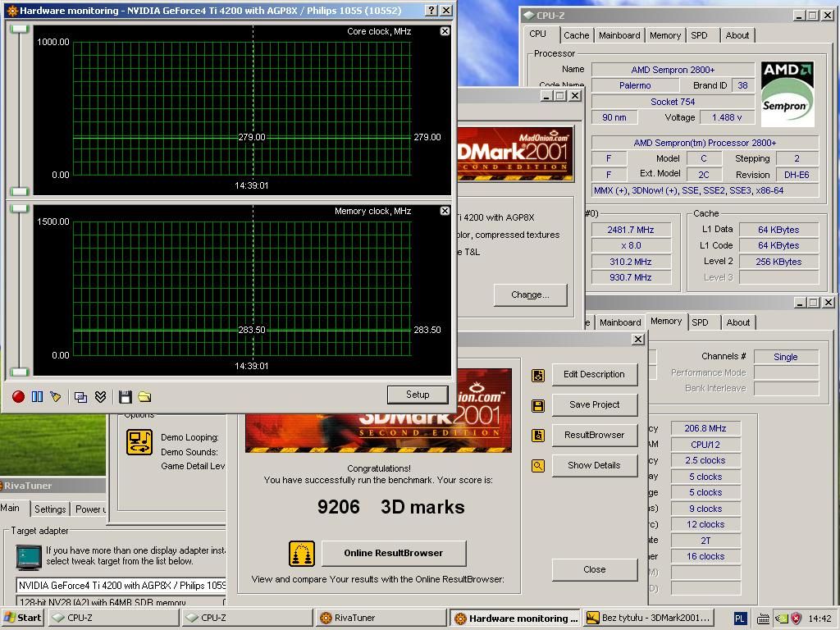Click the Hardware monitoring title bar gear icon
840x630 pixels.
click(11, 10)
